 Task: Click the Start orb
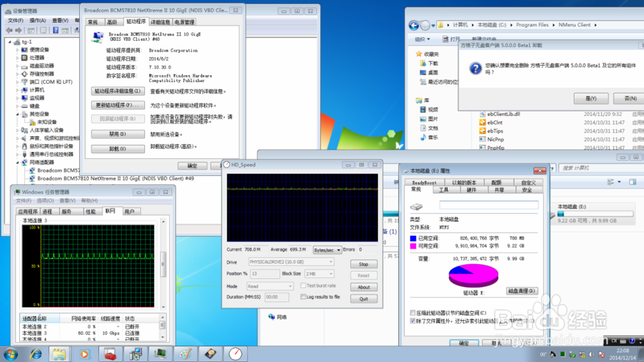point(11,354)
